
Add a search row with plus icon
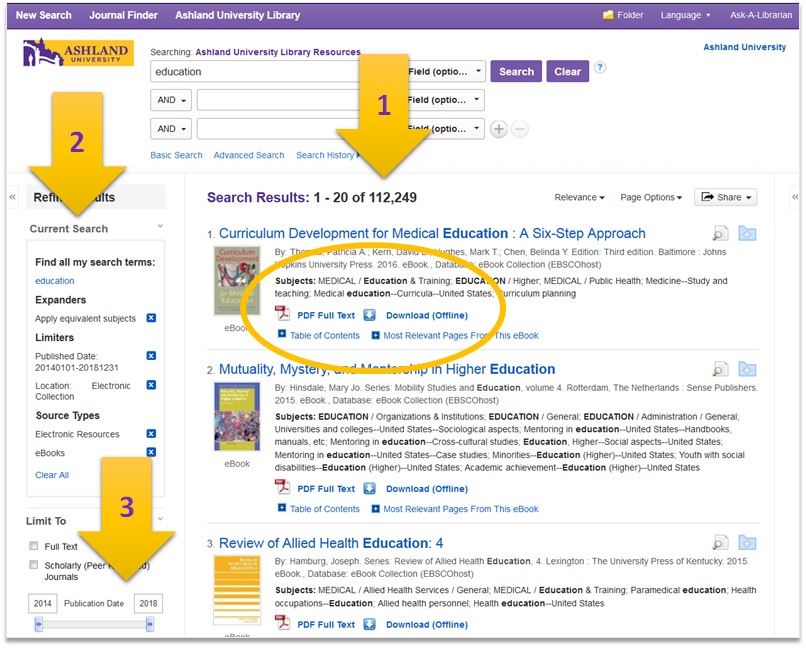coord(499,129)
